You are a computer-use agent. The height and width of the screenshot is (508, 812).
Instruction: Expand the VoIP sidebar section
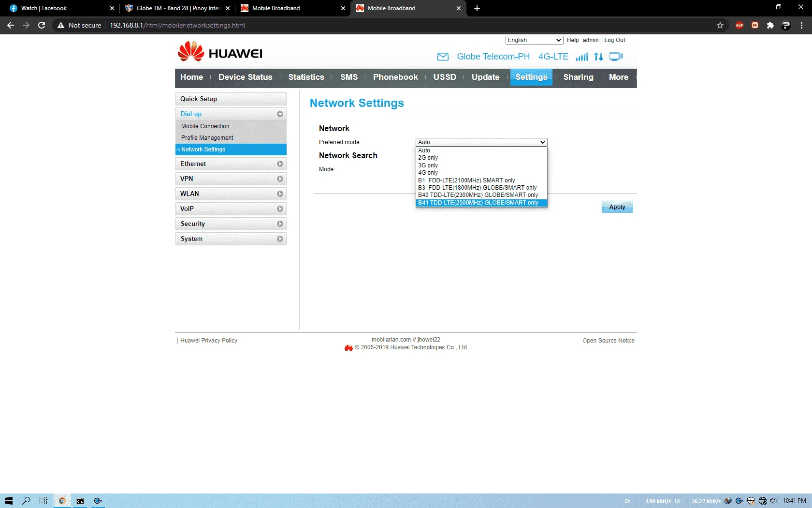pyautogui.click(x=231, y=209)
